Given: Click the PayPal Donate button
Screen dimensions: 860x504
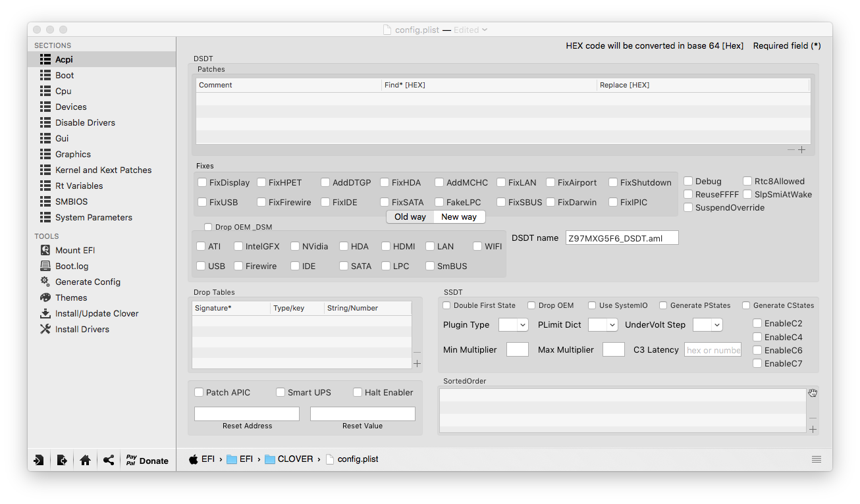Looking at the screenshot, I should point(147,460).
